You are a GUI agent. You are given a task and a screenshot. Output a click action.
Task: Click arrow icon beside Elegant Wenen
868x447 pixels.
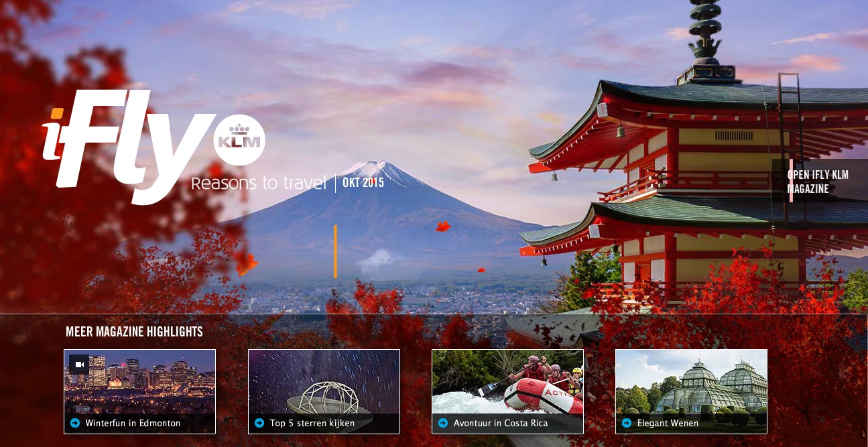click(x=627, y=423)
